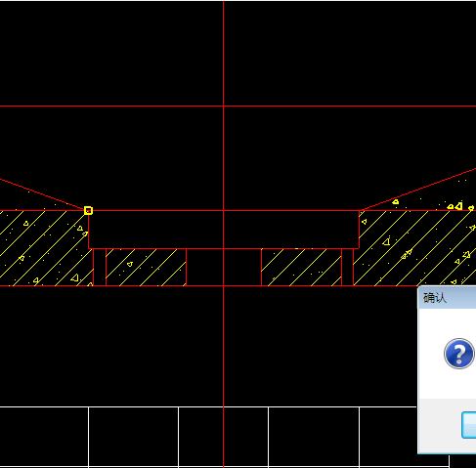Click the blue question mark dialog icon
The width and height of the screenshot is (476, 468).
click(459, 354)
